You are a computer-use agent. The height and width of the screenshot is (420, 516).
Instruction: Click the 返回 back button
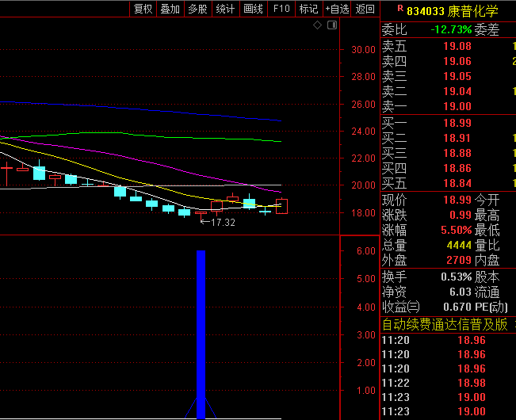tap(365, 10)
